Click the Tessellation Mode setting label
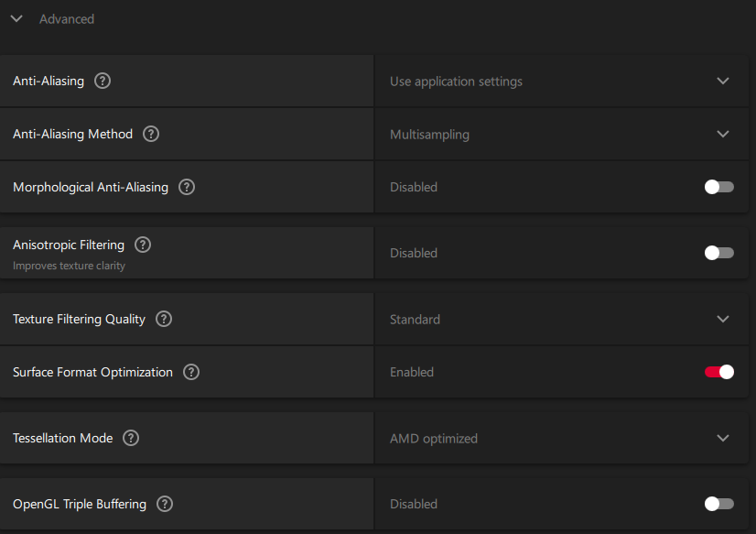Viewport: 756px width, 534px height. point(63,438)
